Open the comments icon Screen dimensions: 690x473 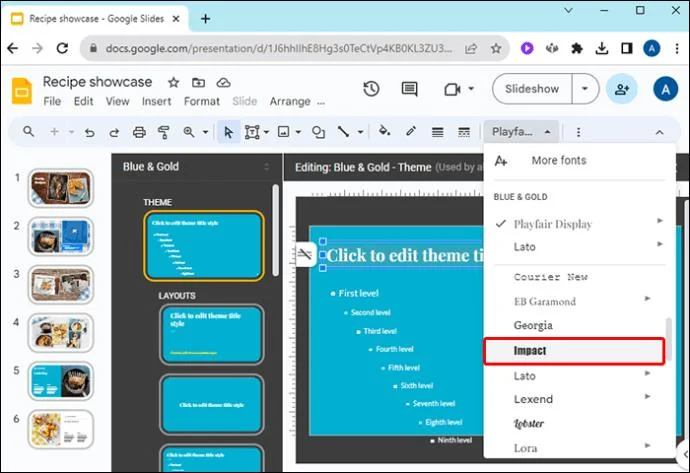(409, 89)
